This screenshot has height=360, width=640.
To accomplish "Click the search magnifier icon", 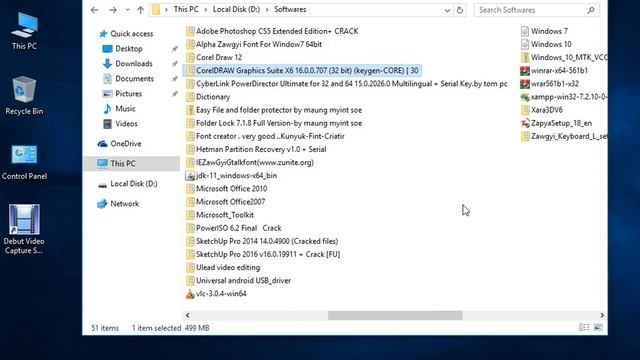I will (591, 10).
